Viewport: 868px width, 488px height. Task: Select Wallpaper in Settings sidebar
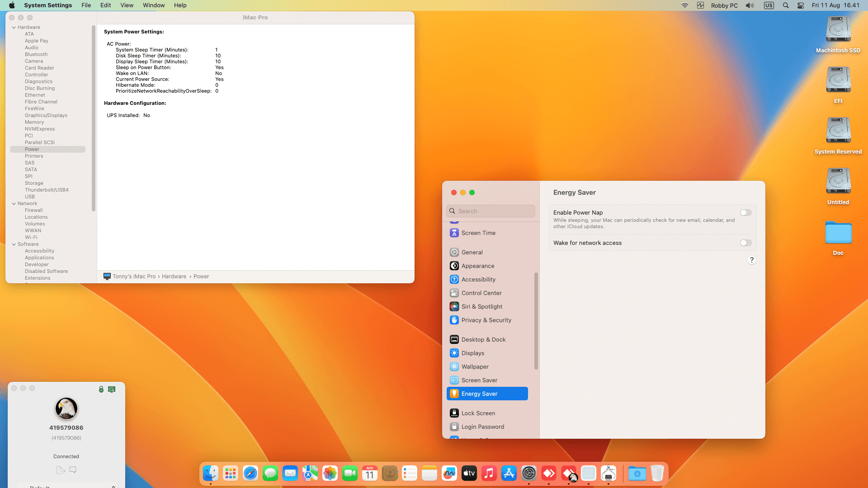[x=487, y=366]
